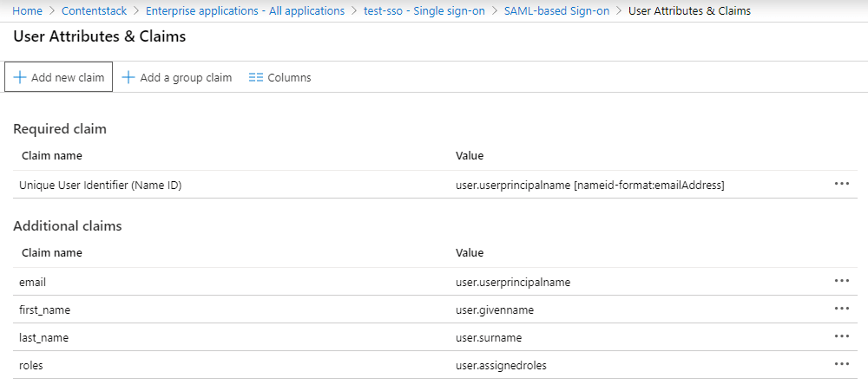This screenshot has height=391, width=868.
Task: Click the Columns list icon
Action: pyautogui.click(x=256, y=77)
